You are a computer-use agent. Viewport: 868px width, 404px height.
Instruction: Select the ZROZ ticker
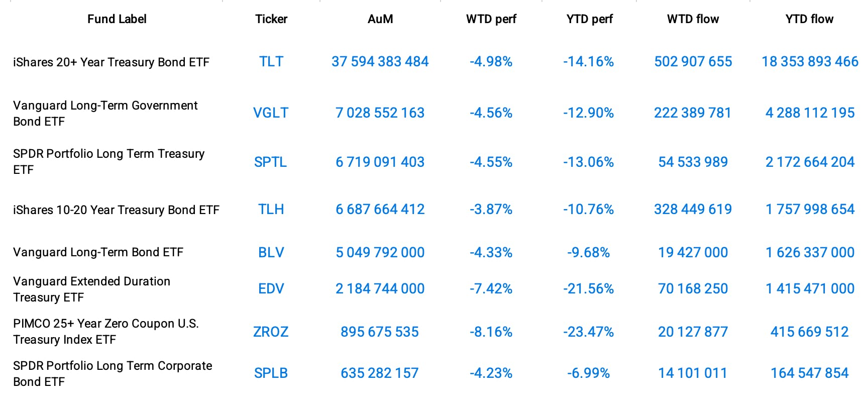pos(271,332)
